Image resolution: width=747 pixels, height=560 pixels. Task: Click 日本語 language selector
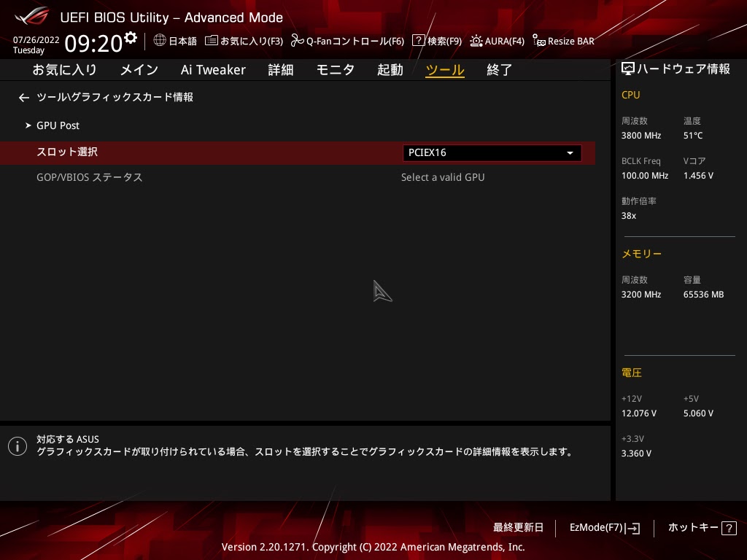182,41
